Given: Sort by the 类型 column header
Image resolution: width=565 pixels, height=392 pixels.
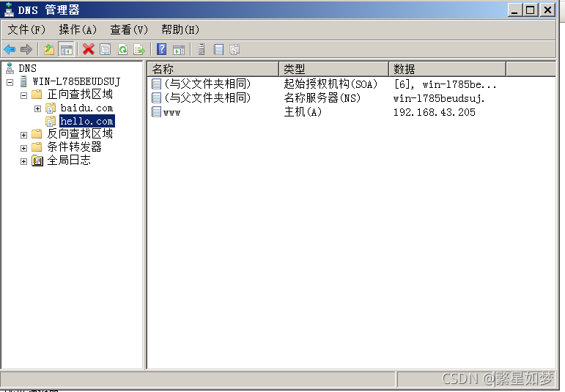Looking at the screenshot, I should pyautogui.click(x=333, y=69).
